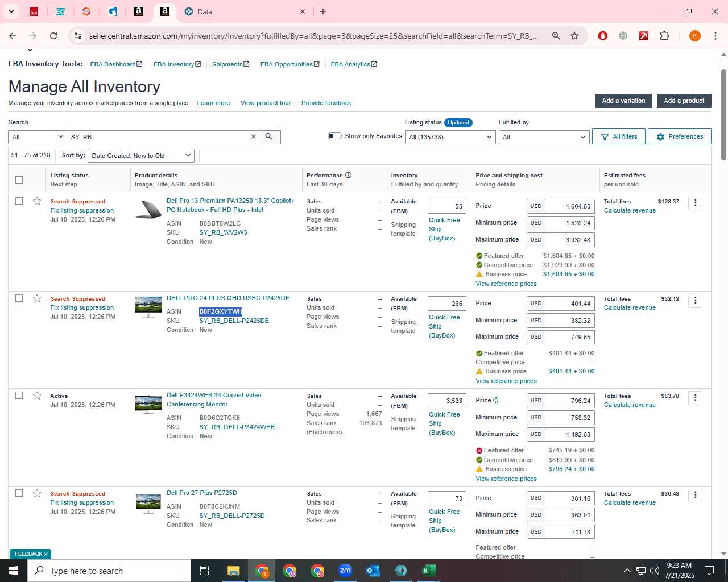The image size is (728, 582).
Task: Open the FBA Analytics tool link
Action: pos(354,64)
